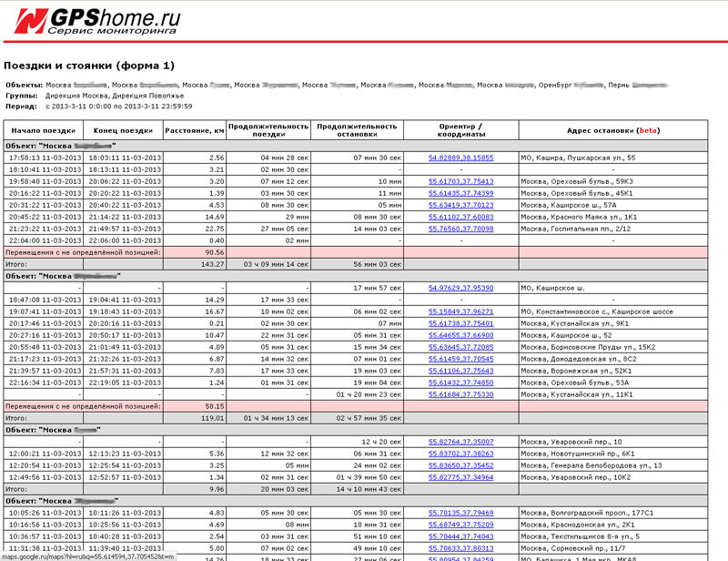Open link 55.82764,37.35007
The image size is (728, 561).
click(x=460, y=442)
